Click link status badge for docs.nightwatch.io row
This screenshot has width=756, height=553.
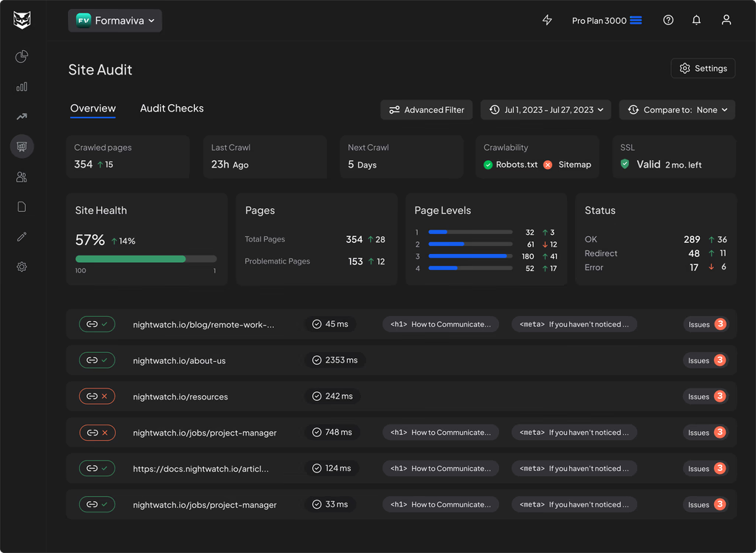(x=97, y=468)
